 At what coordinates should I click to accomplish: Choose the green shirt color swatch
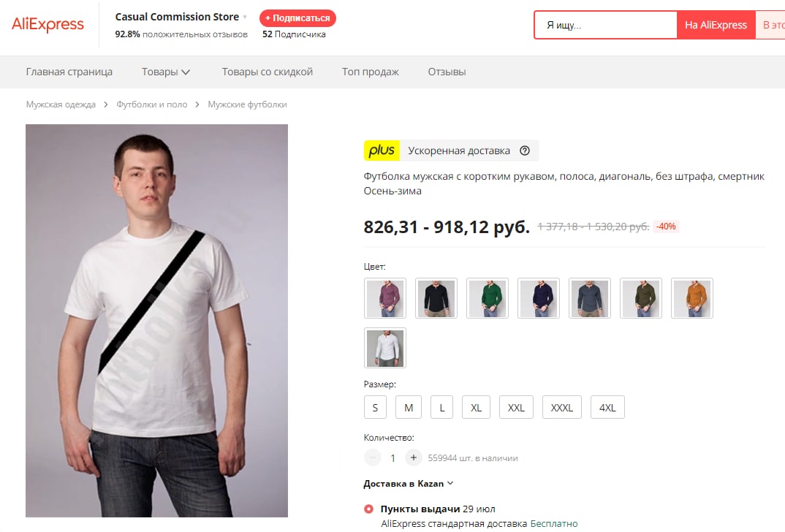click(x=488, y=298)
